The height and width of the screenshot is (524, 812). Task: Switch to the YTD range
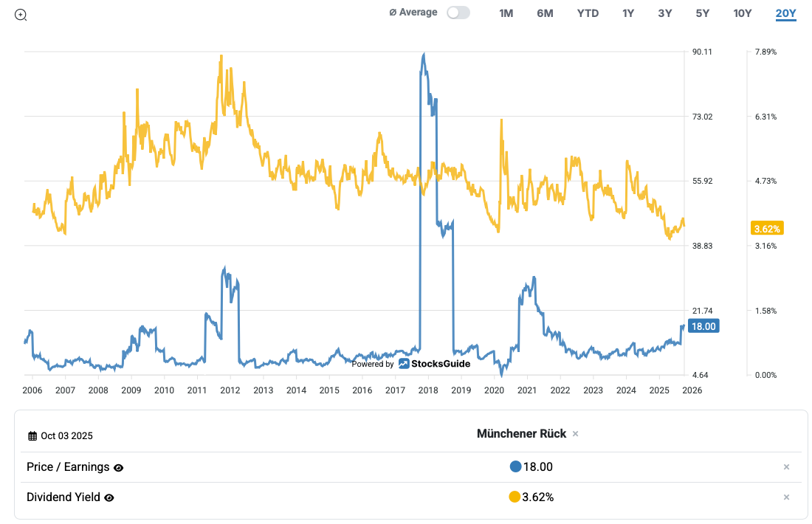click(x=588, y=13)
